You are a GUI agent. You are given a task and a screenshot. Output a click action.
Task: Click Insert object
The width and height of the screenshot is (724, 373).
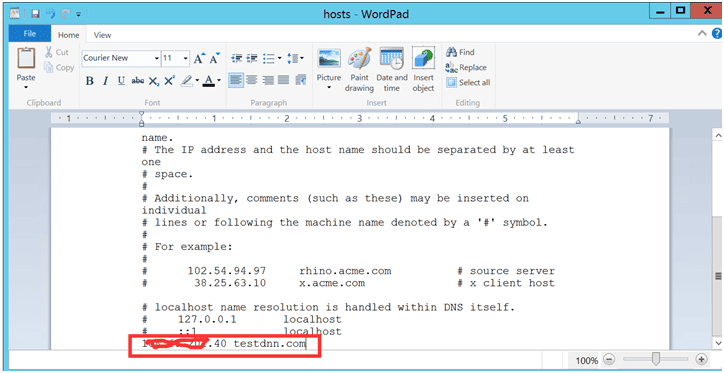[x=423, y=69]
